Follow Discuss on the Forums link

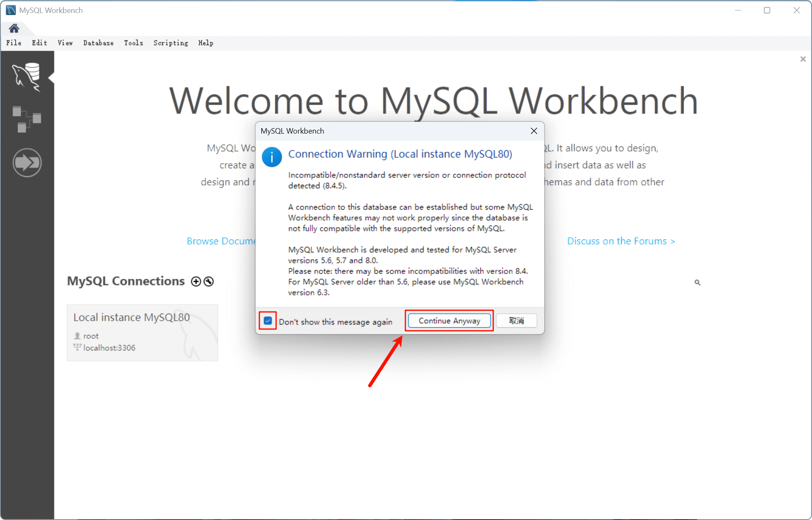tap(621, 241)
